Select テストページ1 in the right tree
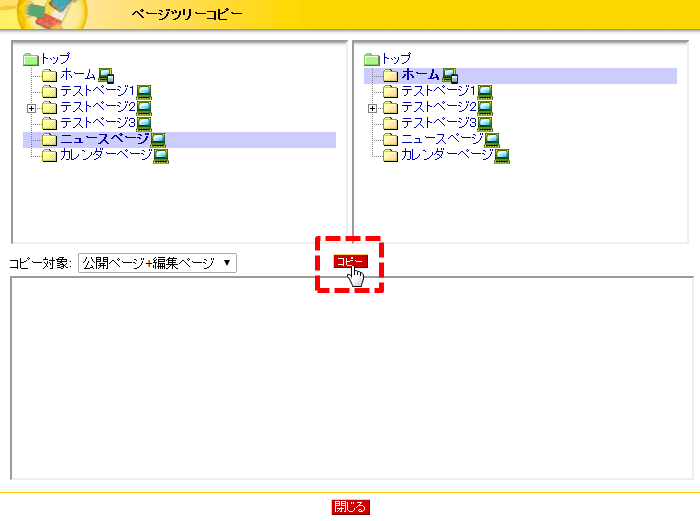Viewport: 700px width, 521px height. tap(438, 91)
